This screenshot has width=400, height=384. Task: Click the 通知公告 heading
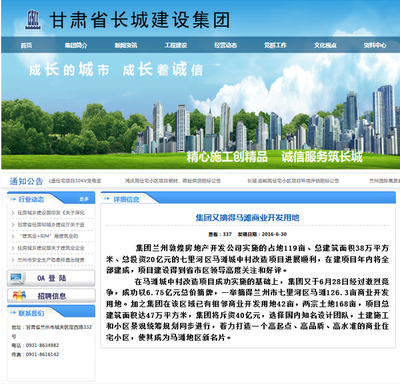[x=26, y=181]
